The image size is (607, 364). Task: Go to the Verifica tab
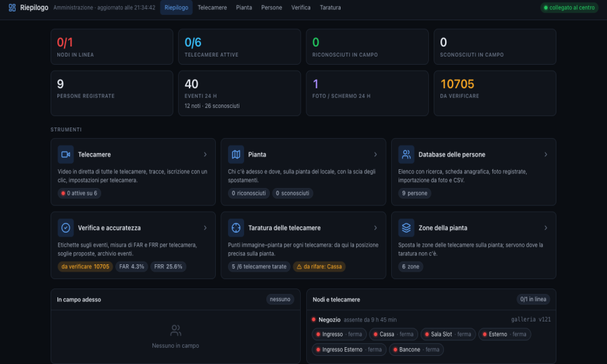301,7
